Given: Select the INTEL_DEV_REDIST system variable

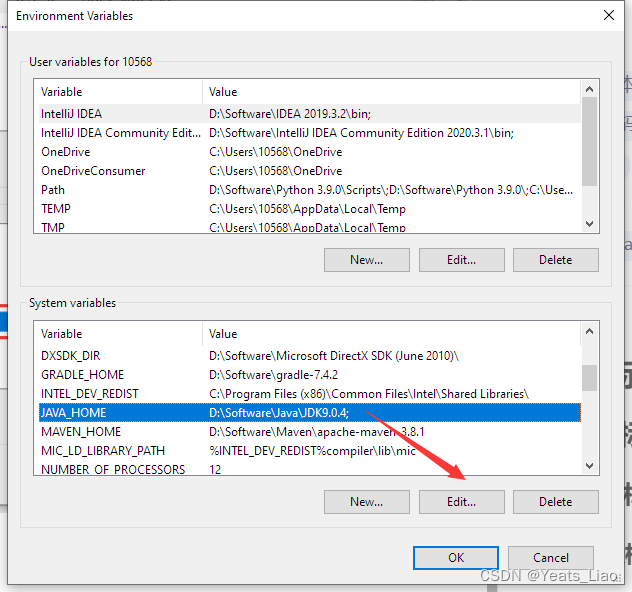Looking at the screenshot, I should point(310,394).
